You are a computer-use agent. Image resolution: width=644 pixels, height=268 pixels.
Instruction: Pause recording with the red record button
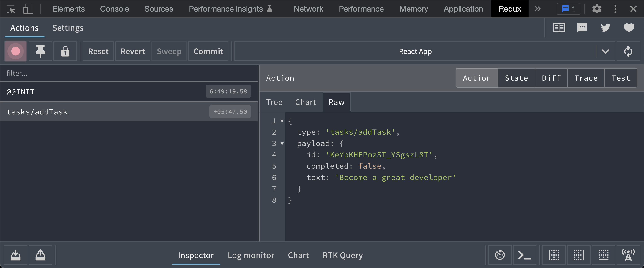point(15,51)
